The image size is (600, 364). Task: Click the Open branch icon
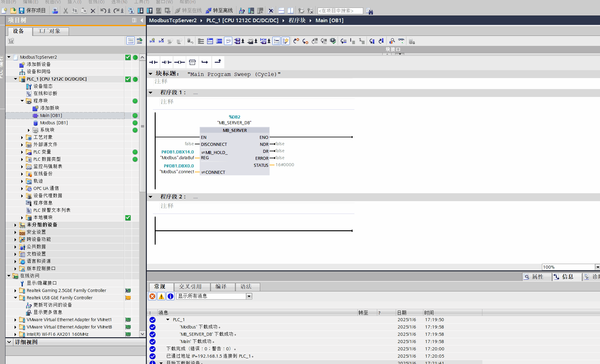(205, 62)
